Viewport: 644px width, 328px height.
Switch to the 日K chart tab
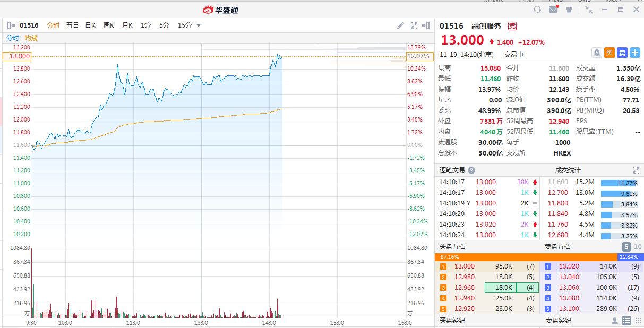(x=90, y=25)
